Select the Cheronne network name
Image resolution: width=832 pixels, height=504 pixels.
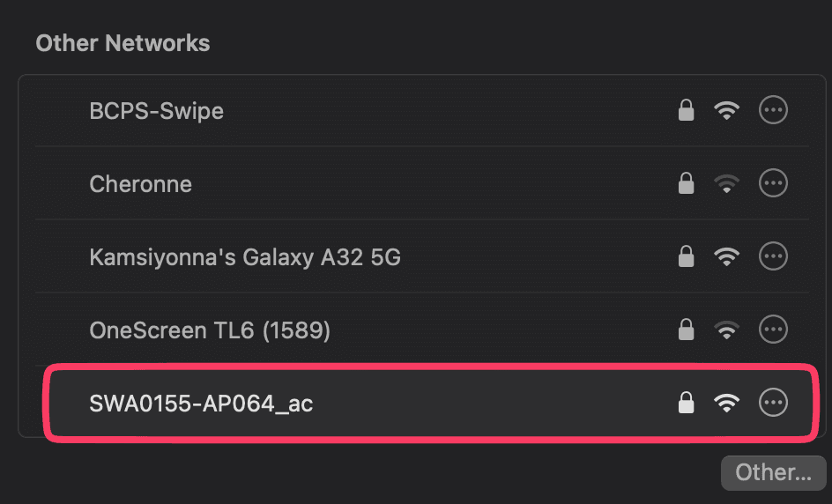(141, 184)
